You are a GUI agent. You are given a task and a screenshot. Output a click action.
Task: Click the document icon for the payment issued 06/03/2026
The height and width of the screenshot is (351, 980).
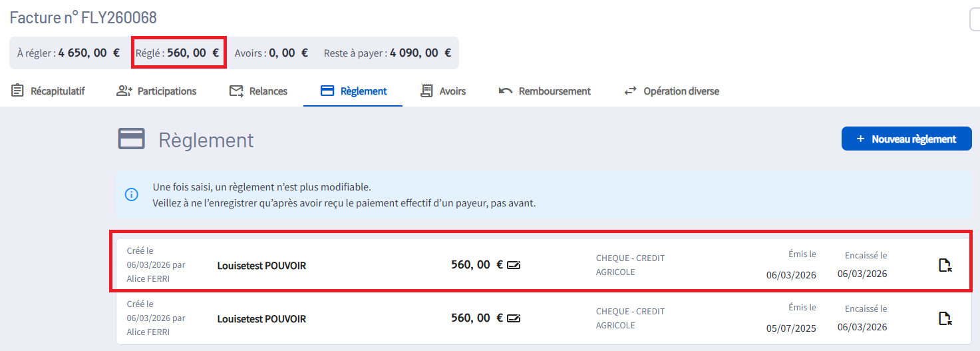(x=945, y=265)
